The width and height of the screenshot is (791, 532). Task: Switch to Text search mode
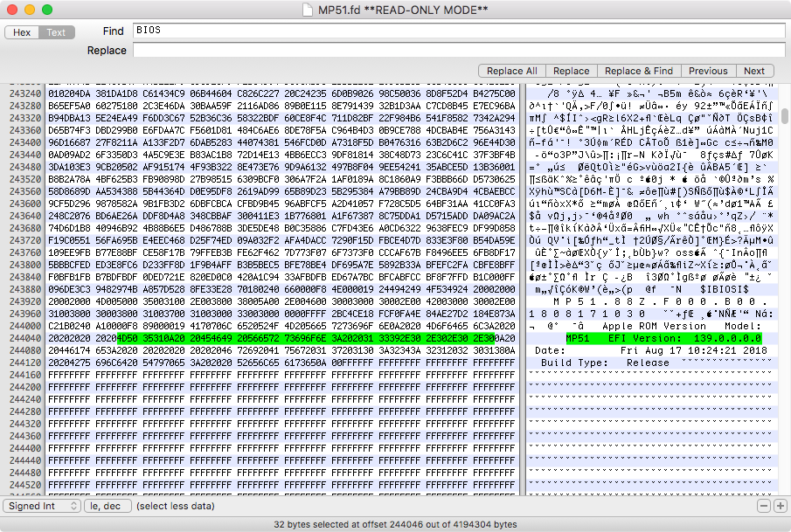click(x=57, y=32)
